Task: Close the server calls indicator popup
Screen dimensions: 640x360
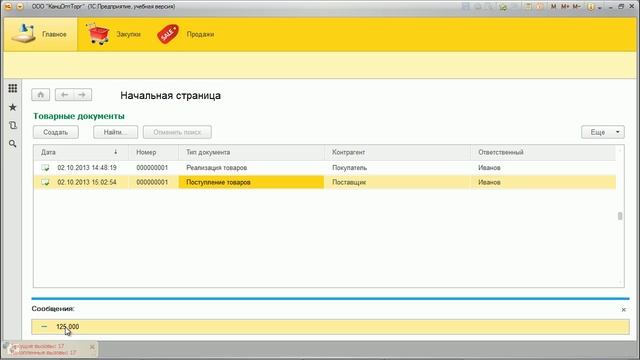Action: point(92,347)
